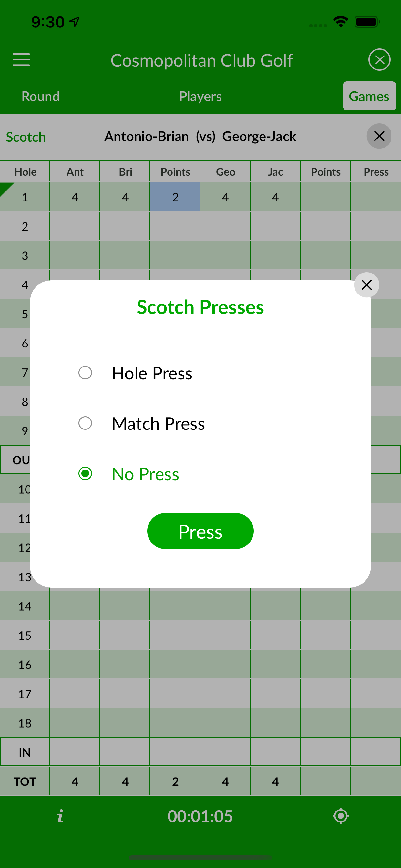401x868 pixels.
Task: Tap the circled X exit icon in the header
Action: pyautogui.click(x=379, y=60)
